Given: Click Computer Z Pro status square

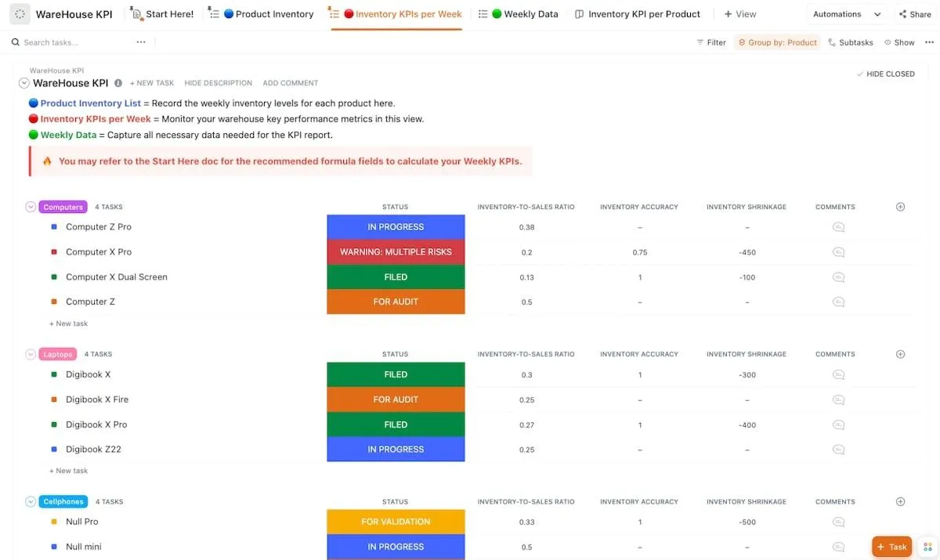Looking at the screenshot, I should click(54, 227).
